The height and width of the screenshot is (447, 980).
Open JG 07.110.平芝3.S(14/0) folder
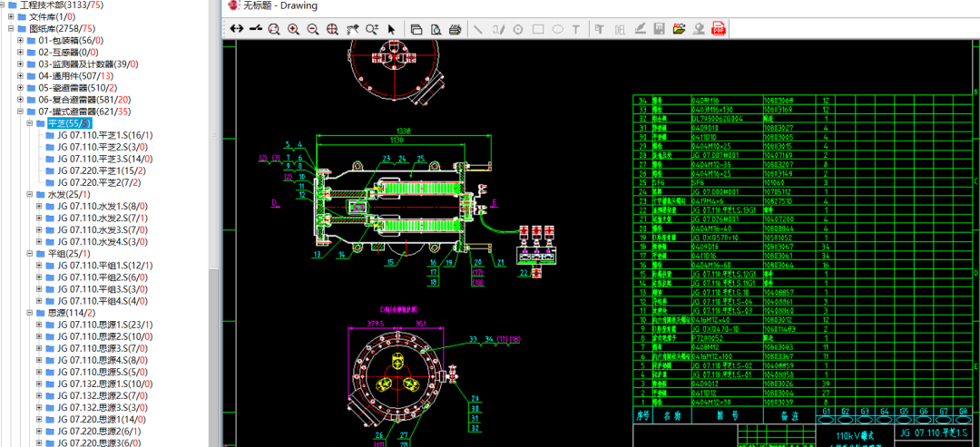pos(105,160)
